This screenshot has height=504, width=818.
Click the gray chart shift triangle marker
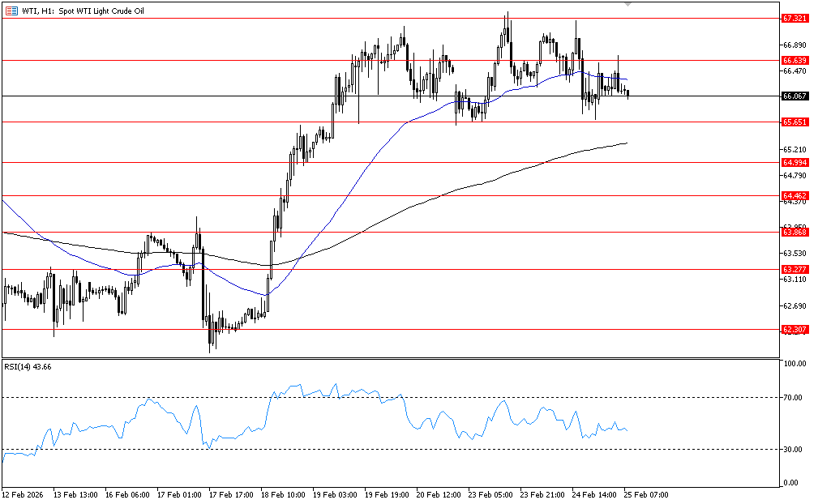click(627, 4)
